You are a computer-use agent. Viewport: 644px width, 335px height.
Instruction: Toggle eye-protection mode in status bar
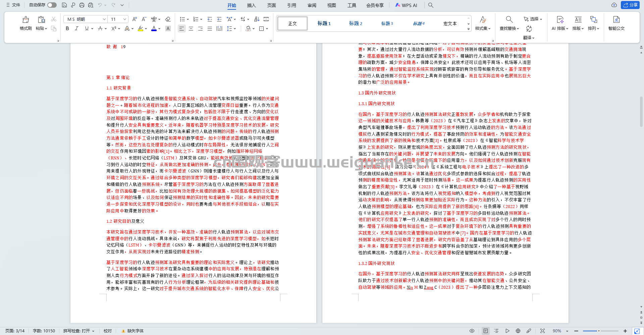coord(472,331)
